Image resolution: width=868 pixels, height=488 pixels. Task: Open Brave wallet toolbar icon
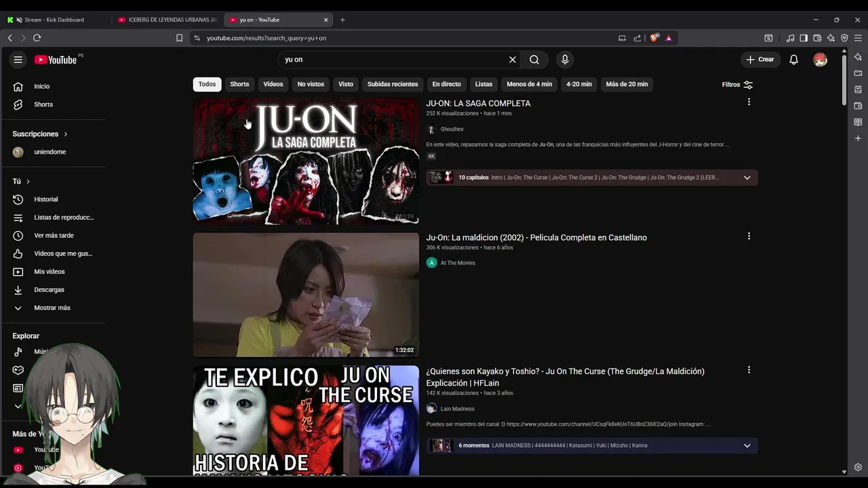pos(817,38)
